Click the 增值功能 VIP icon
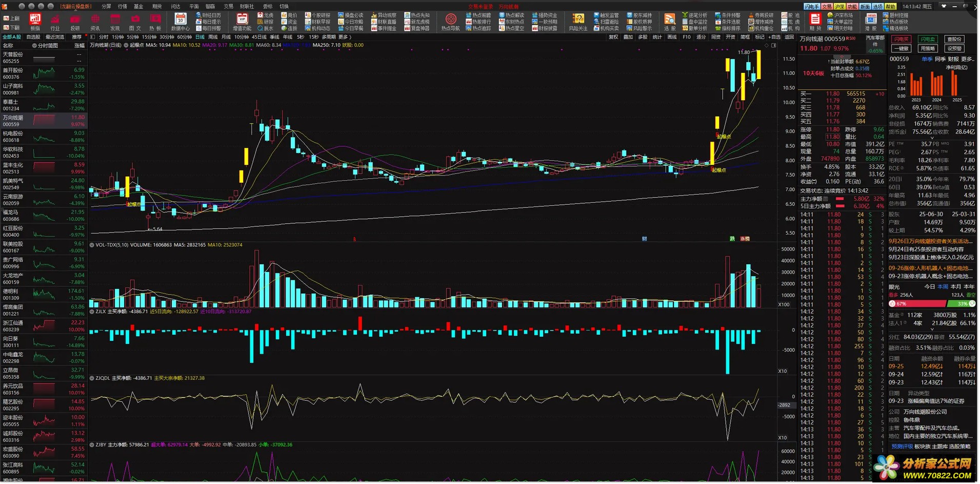 click(x=242, y=20)
